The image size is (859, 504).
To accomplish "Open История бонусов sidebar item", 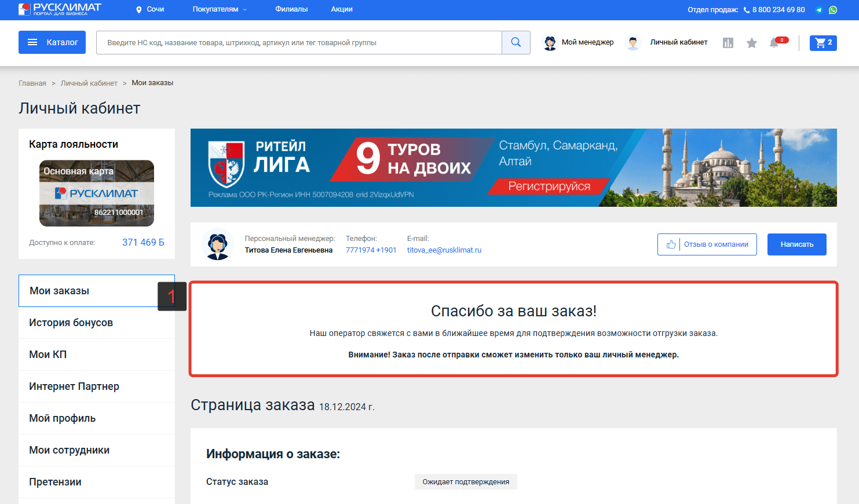I will (97, 323).
